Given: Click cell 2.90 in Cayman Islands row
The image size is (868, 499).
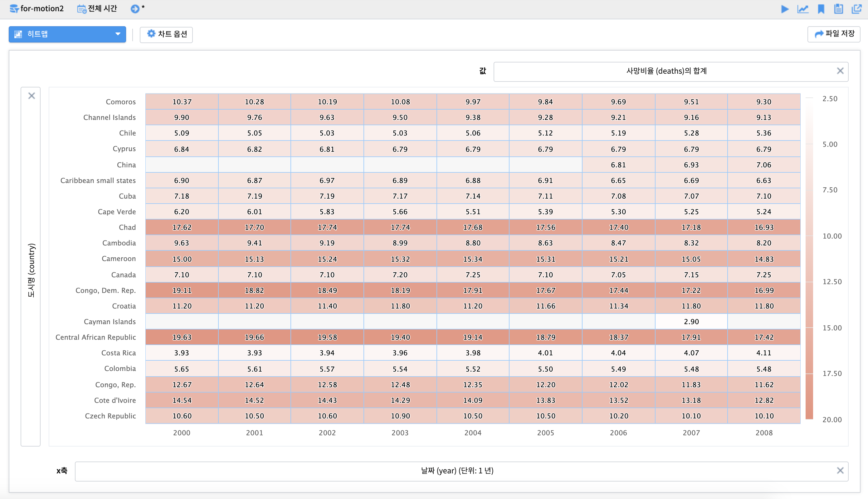Looking at the screenshot, I should point(691,322).
